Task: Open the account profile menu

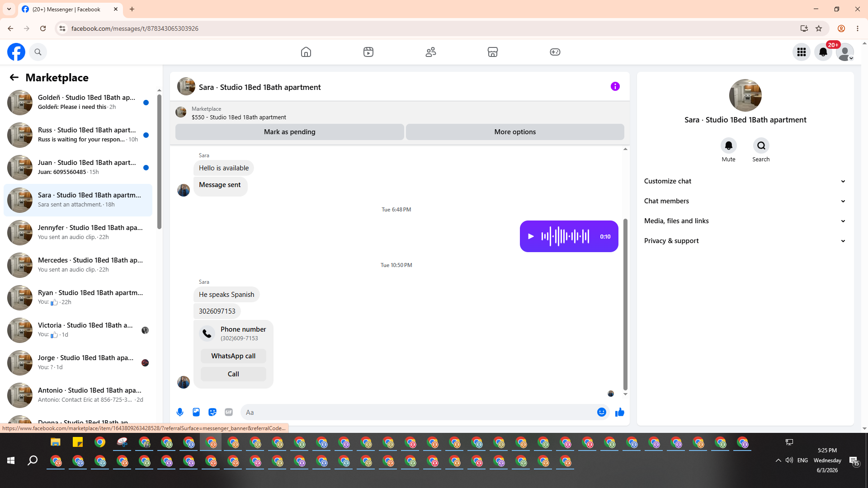Action: [845, 52]
